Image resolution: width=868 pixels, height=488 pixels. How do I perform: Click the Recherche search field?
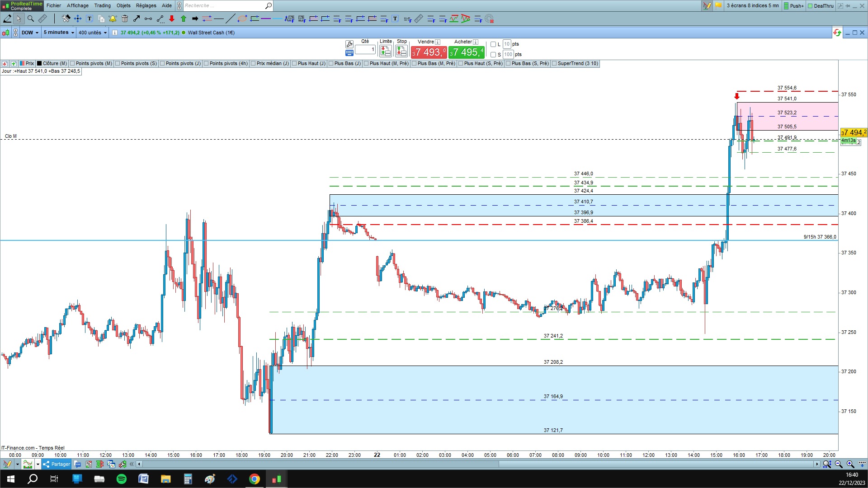pyautogui.click(x=224, y=5)
